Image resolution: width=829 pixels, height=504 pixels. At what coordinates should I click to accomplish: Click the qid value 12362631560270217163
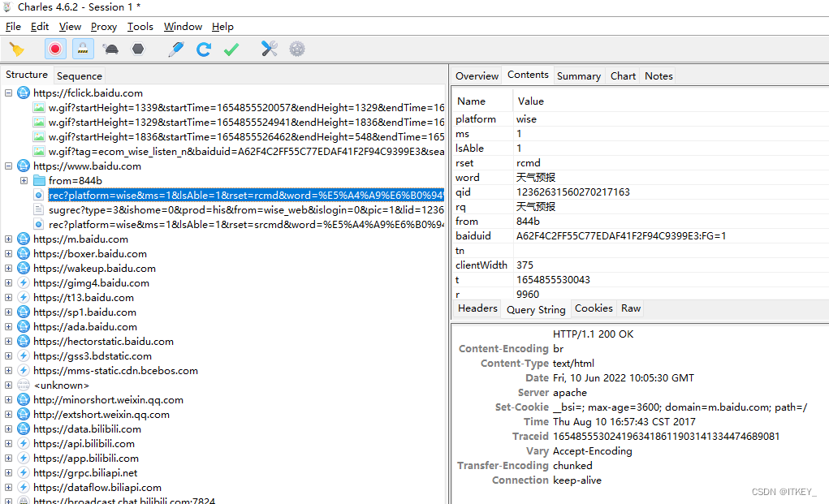(572, 192)
